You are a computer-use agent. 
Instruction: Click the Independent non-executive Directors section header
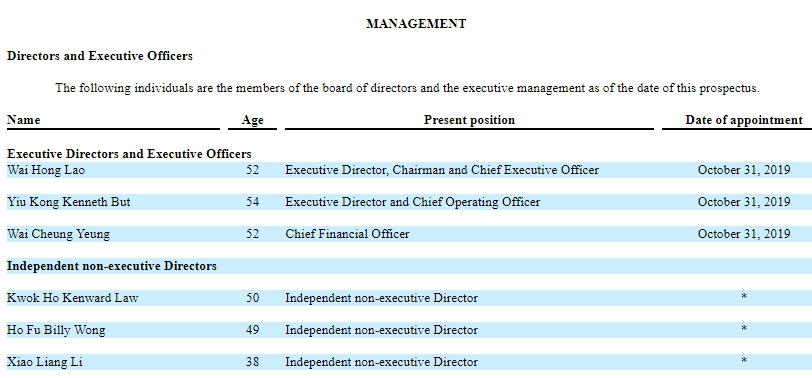pos(111,266)
